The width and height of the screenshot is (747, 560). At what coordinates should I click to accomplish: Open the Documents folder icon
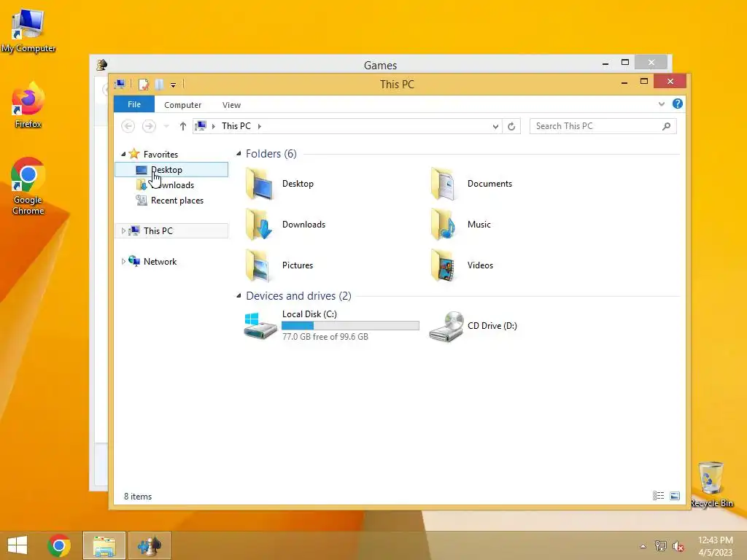point(444,184)
